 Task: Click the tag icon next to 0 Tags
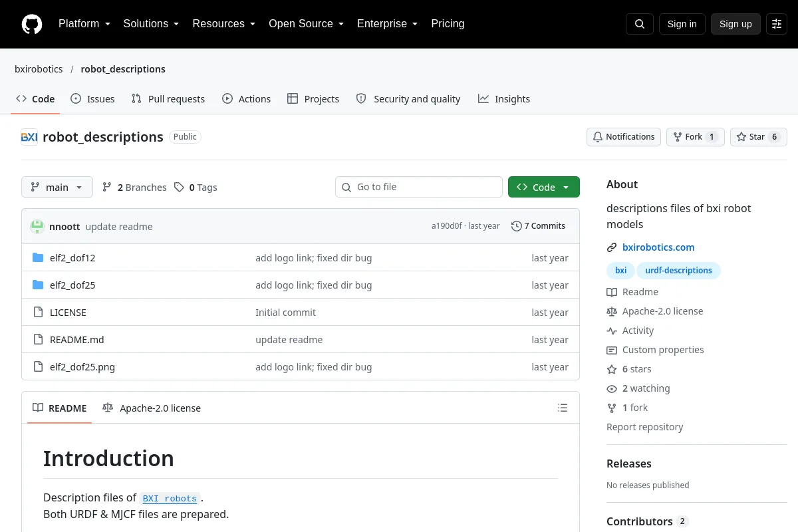179,188
